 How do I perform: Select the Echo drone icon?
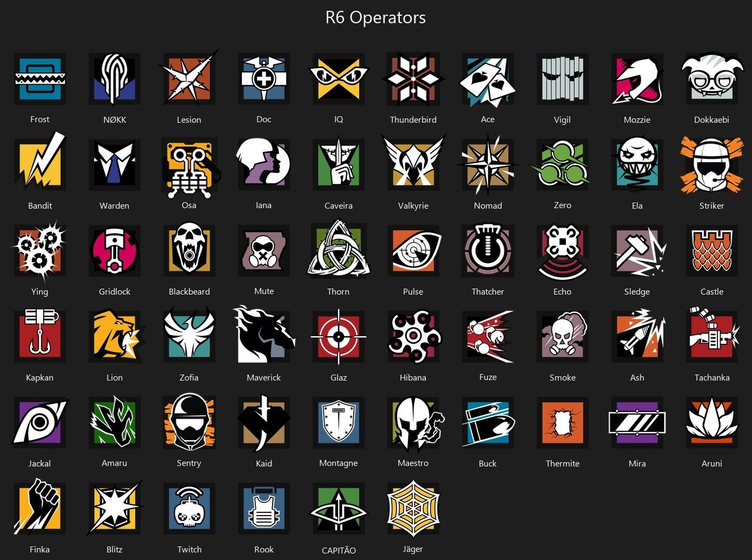(563, 251)
